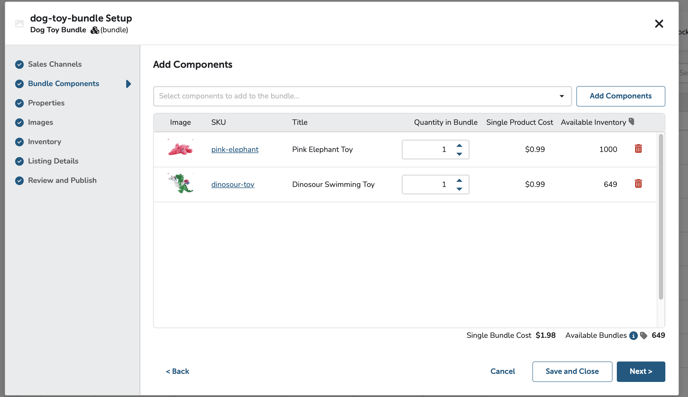Viewport: 688px width, 397px height.
Task: Open the dinosour-toy SKU link
Action: (233, 184)
